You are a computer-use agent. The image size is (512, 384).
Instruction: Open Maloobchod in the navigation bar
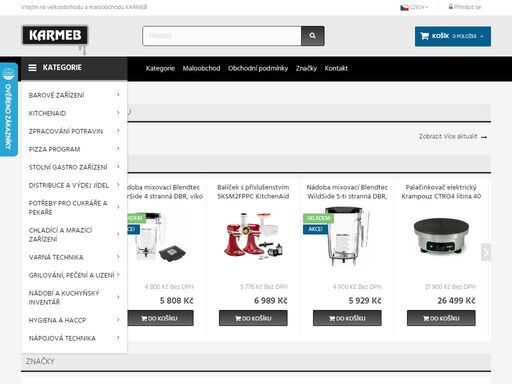coord(201,69)
